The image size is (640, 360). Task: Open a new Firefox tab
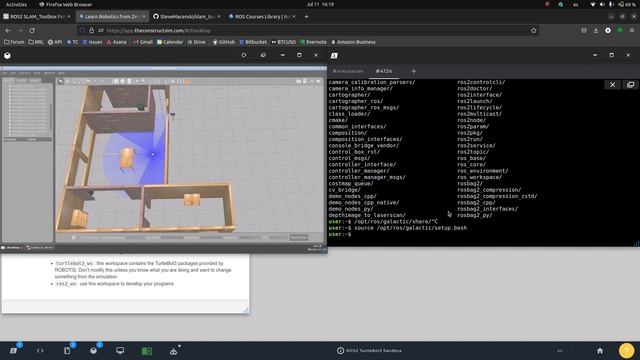click(306, 17)
